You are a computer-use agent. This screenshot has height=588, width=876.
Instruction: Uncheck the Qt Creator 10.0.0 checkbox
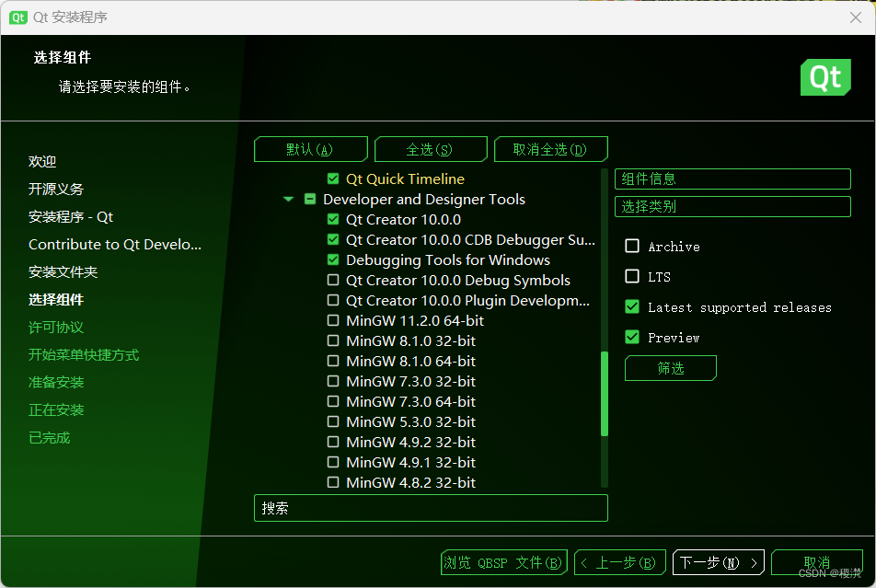coord(333,219)
